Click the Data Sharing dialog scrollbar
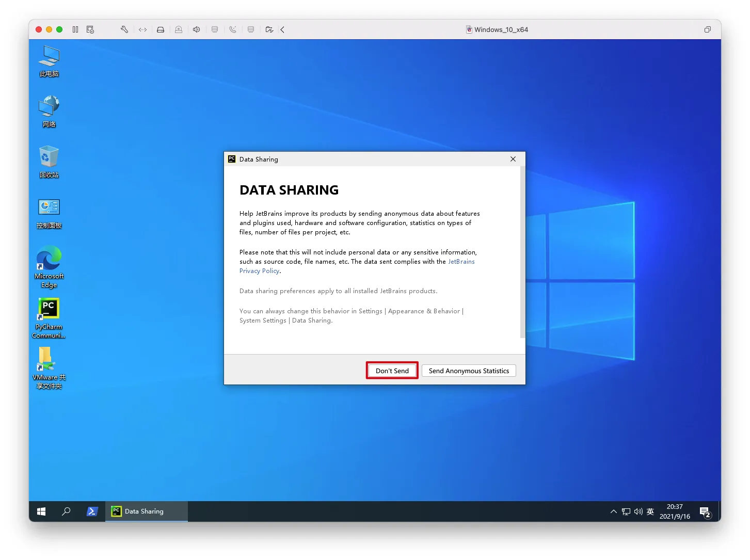This screenshot has height=560, width=750. click(x=522, y=253)
